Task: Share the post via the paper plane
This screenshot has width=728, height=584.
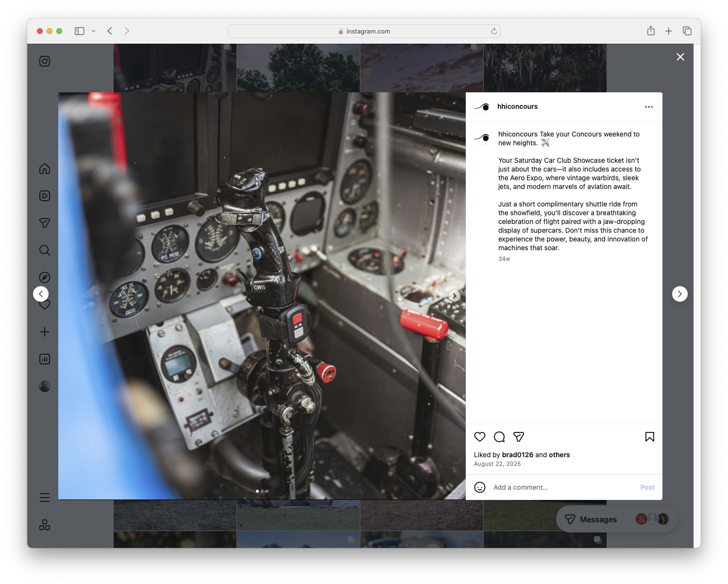Action: coord(519,437)
